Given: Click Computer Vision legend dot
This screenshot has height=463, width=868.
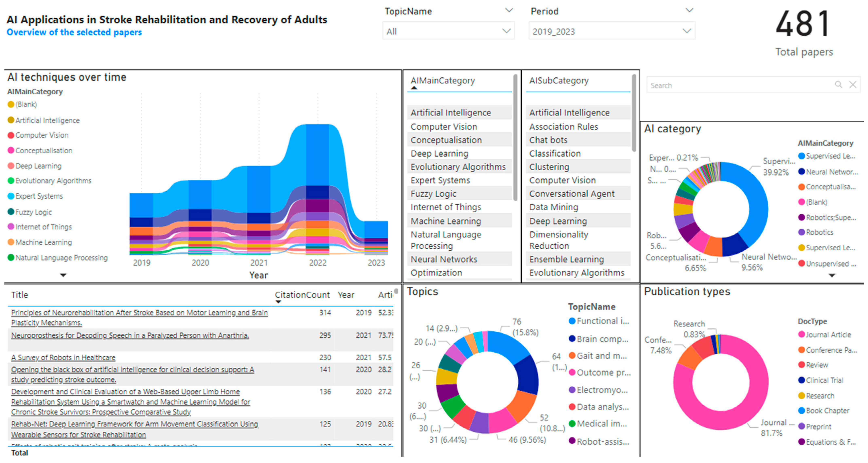Looking at the screenshot, I should click(11, 135).
